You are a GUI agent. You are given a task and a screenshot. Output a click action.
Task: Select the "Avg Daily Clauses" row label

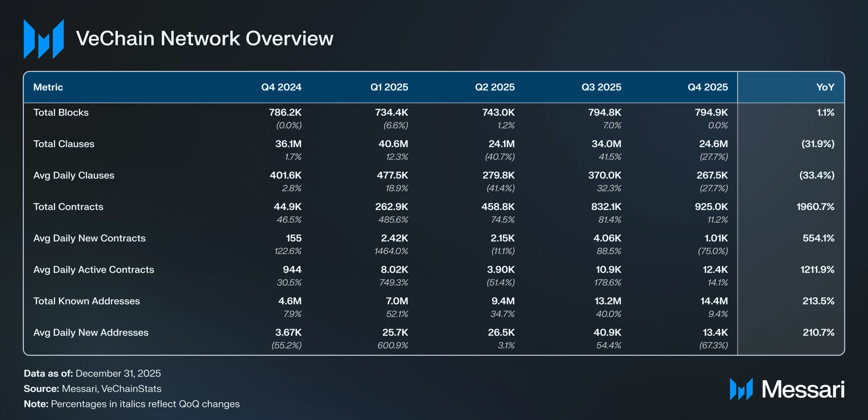(x=74, y=176)
